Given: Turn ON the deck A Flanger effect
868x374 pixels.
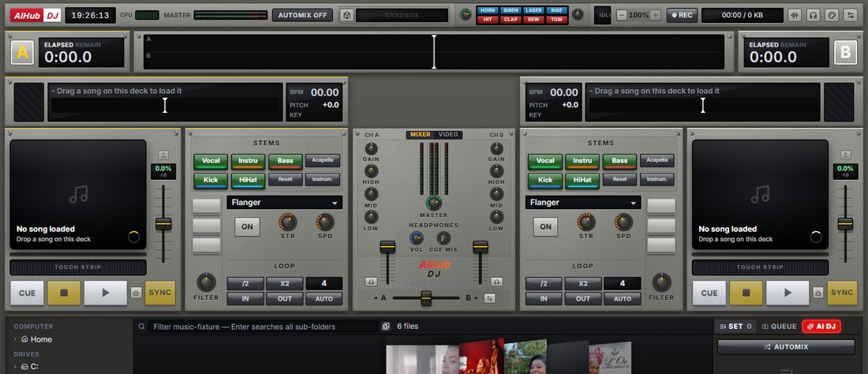Looking at the screenshot, I should coord(247,226).
